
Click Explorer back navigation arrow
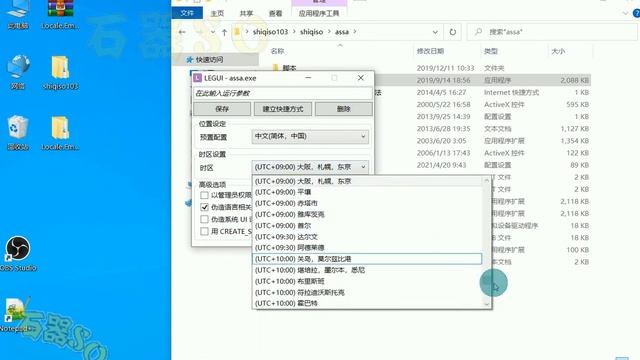(x=182, y=32)
